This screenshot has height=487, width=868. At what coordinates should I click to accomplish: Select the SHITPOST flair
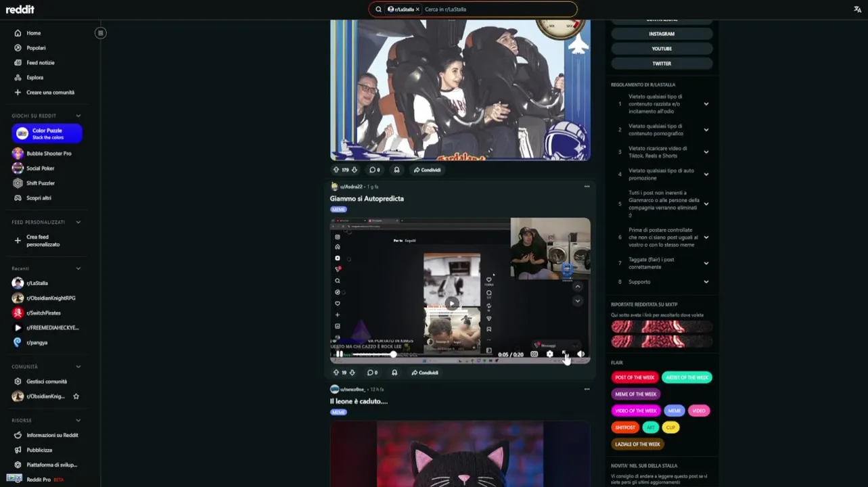pyautogui.click(x=625, y=427)
